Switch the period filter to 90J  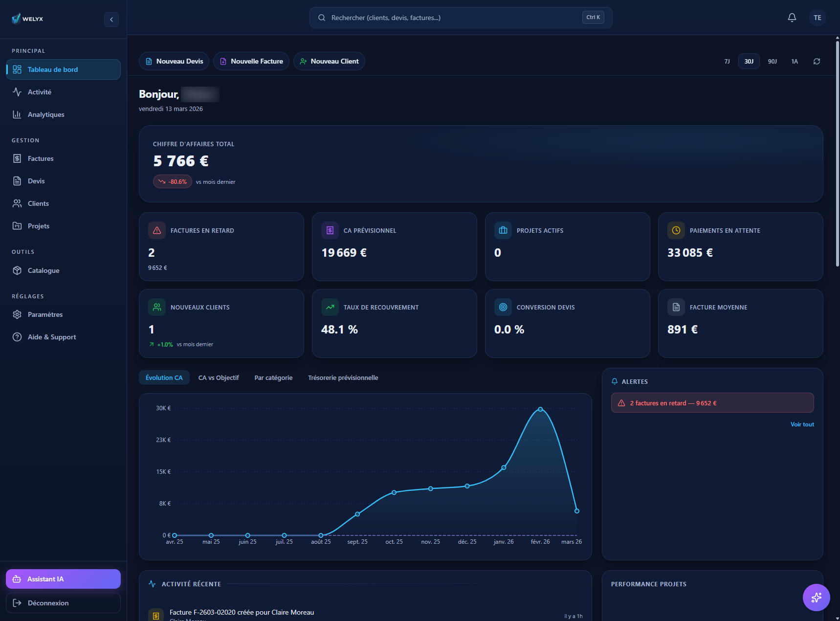click(772, 61)
